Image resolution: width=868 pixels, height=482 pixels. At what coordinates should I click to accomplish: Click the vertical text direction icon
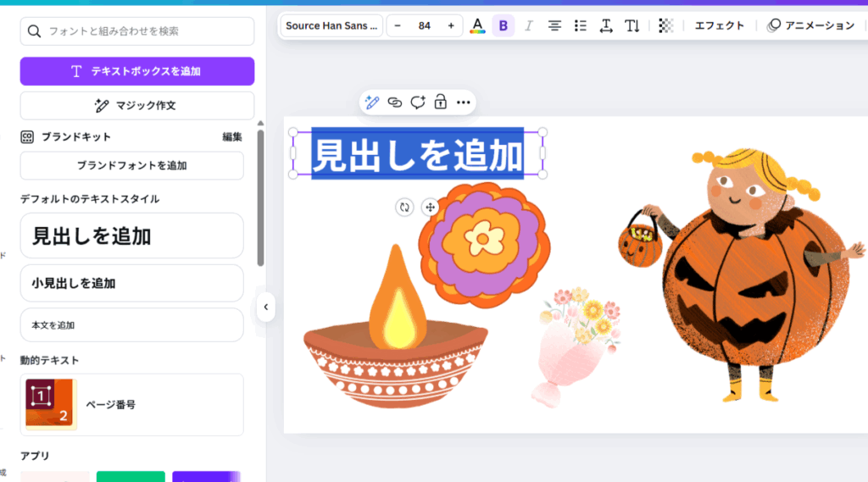[632, 25]
